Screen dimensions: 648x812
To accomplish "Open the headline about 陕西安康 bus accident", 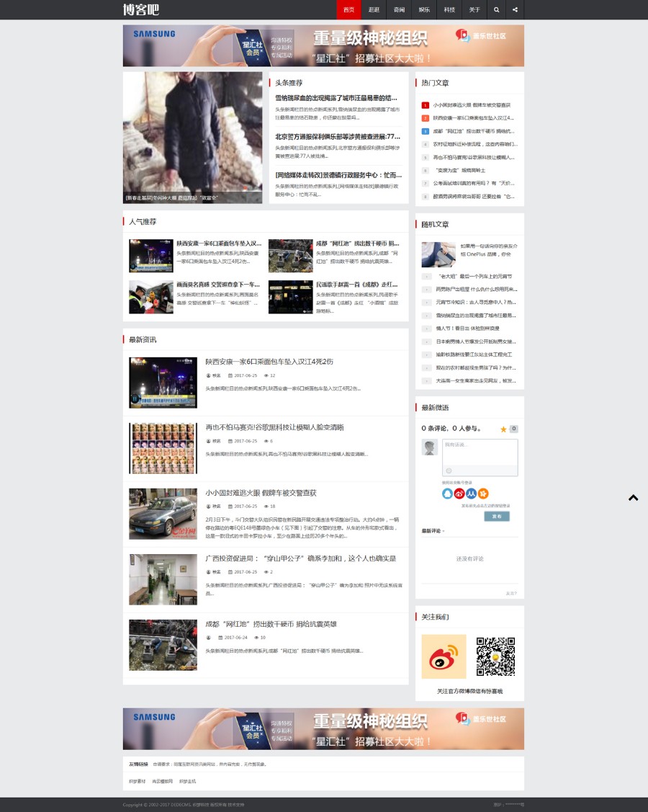I will [268, 362].
